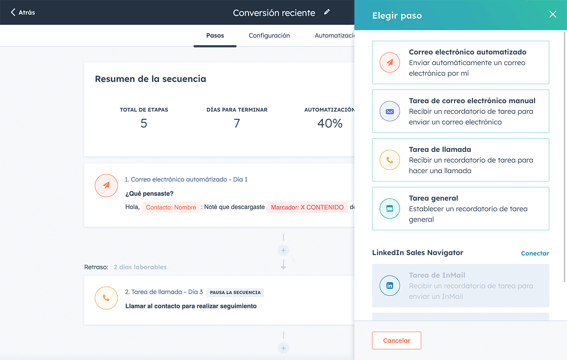This screenshot has height=360, width=567.
Task: Click the PAUSA LA SECUENCIA badge
Action: [x=235, y=292]
